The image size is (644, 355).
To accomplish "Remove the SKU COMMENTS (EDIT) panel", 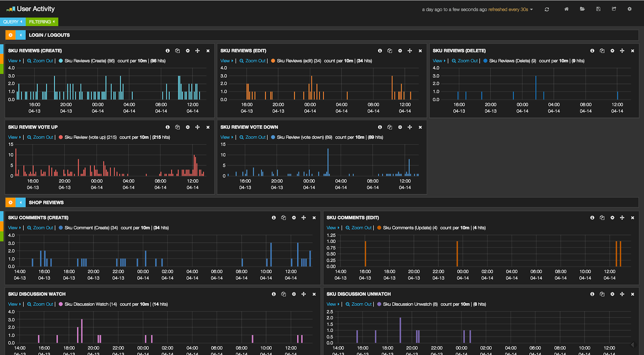I will (x=632, y=218).
